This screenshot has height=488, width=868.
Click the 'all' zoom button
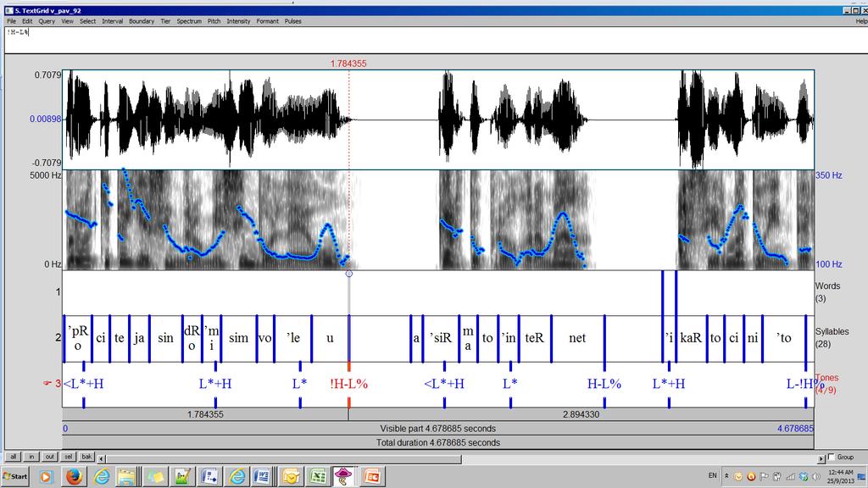(14, 457)
